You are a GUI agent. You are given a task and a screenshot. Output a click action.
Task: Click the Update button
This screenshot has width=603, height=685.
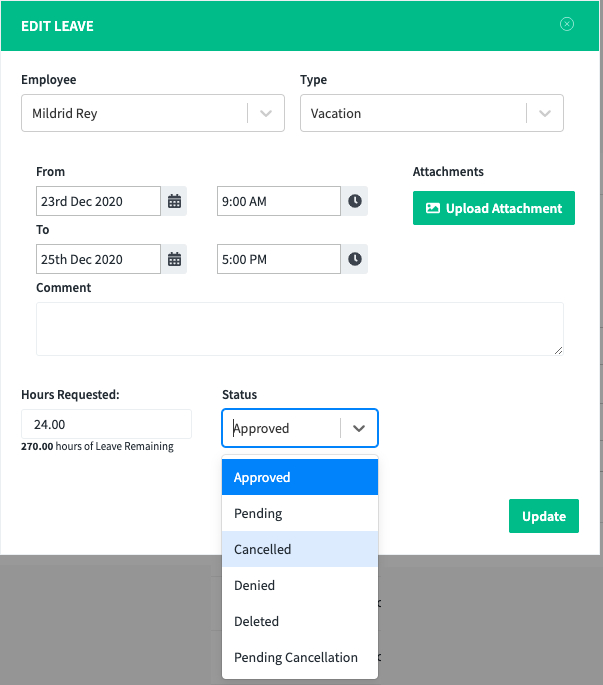pos(544,516)
